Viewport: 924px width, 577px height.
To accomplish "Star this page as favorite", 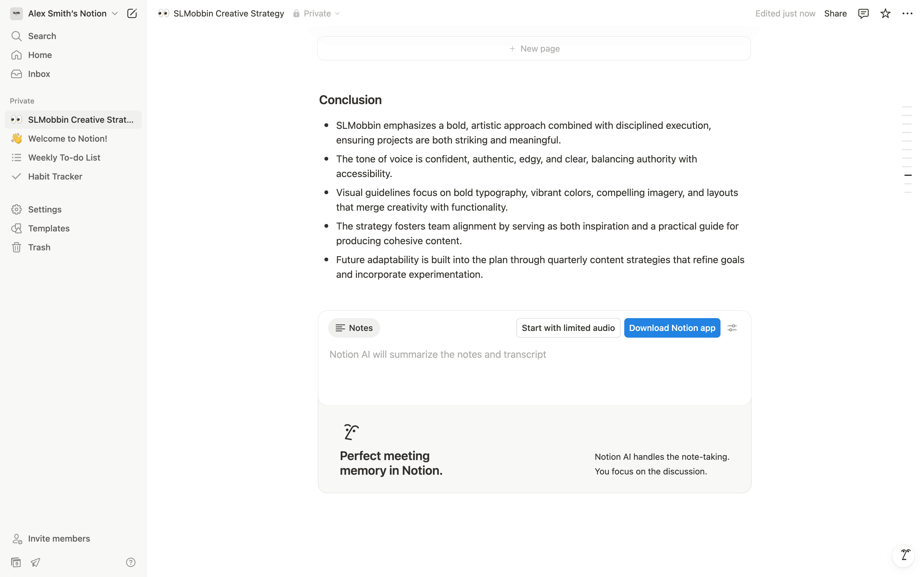I will pyautogui.click(x=885, y=14).
